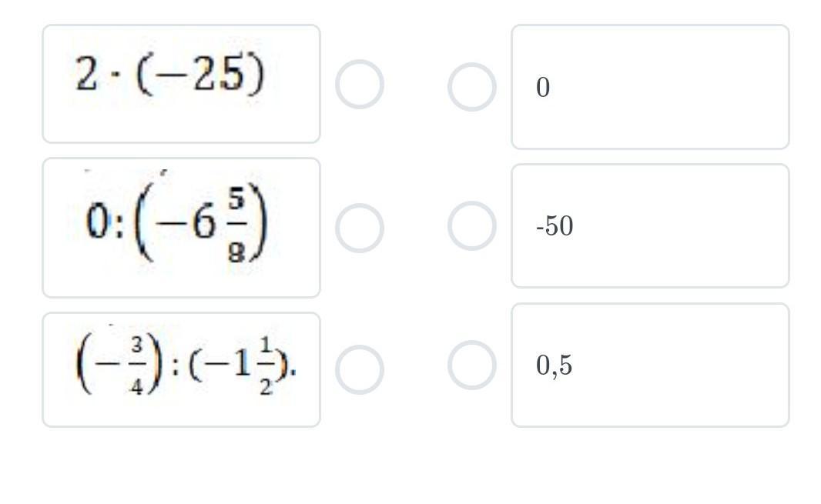Select the radio button next to 2·(−25)

[360, 84]
